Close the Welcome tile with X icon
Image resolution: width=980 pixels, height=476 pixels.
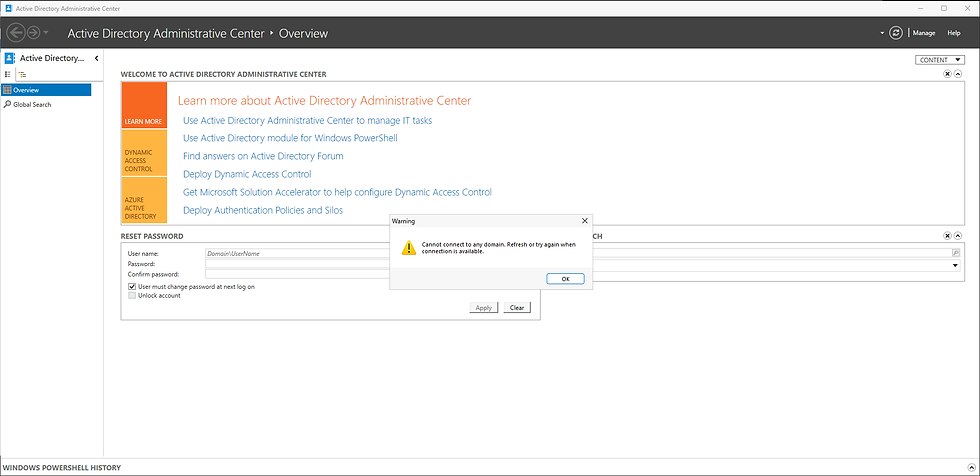coord(947,74)
